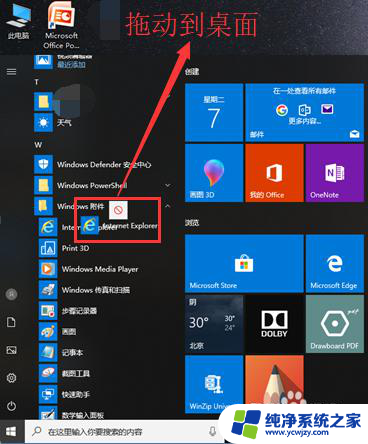This screenshot has width=368, height=444.
Task: Open the user account icon in Start sidebar
Action: pos(12,294)
